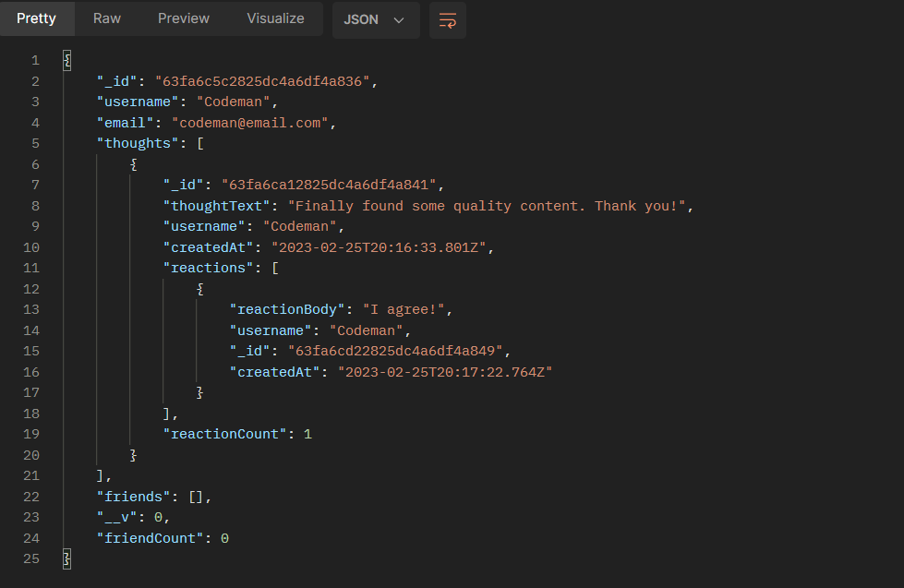Click the "reactions" key on line 11
Viewport: 904px width, 588px height.
[x=208, y=268]
